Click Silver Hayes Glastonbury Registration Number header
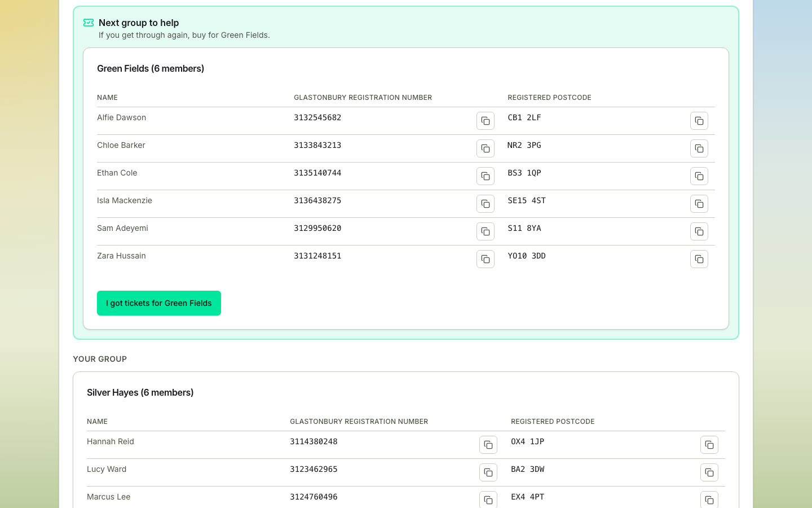 point(359,422)
